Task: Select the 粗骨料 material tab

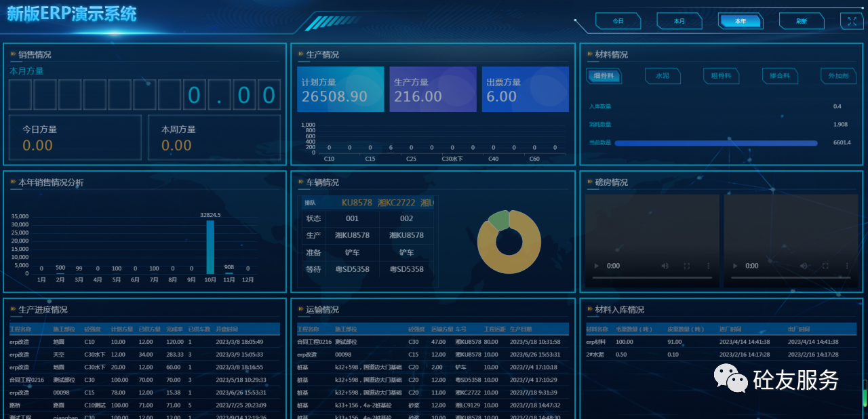Action: point(720,76)
